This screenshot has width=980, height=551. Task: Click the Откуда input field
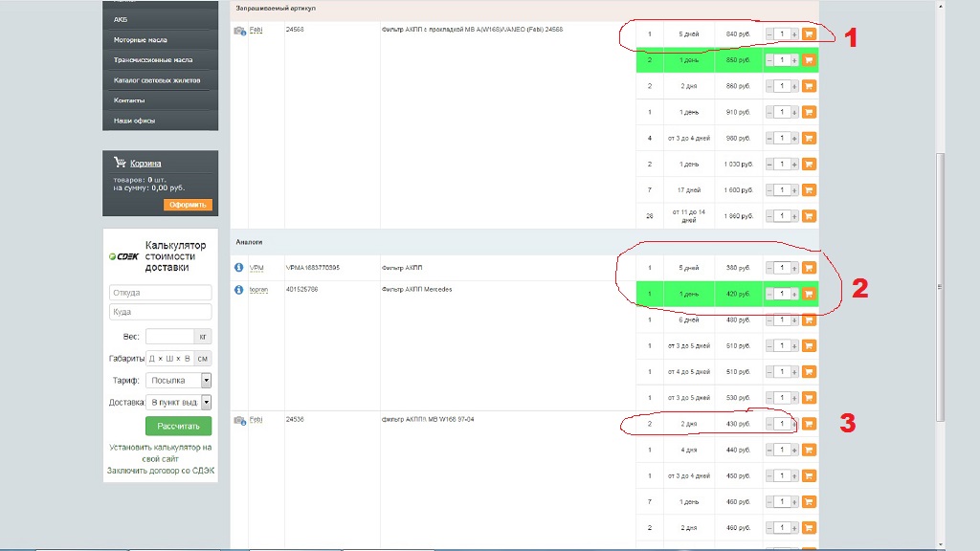point(160,293)
